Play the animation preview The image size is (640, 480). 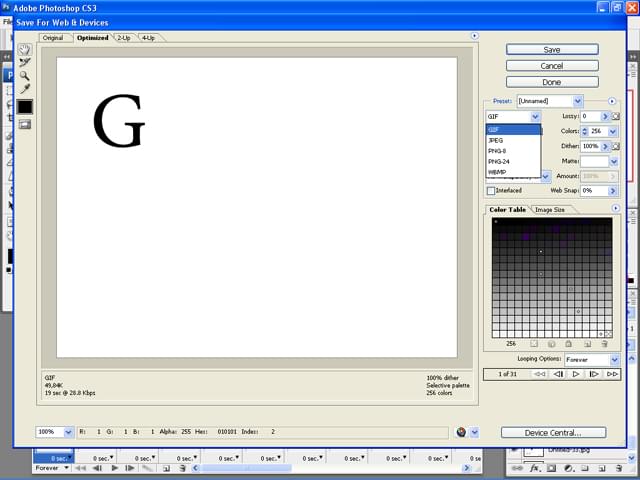coord(576,374)
